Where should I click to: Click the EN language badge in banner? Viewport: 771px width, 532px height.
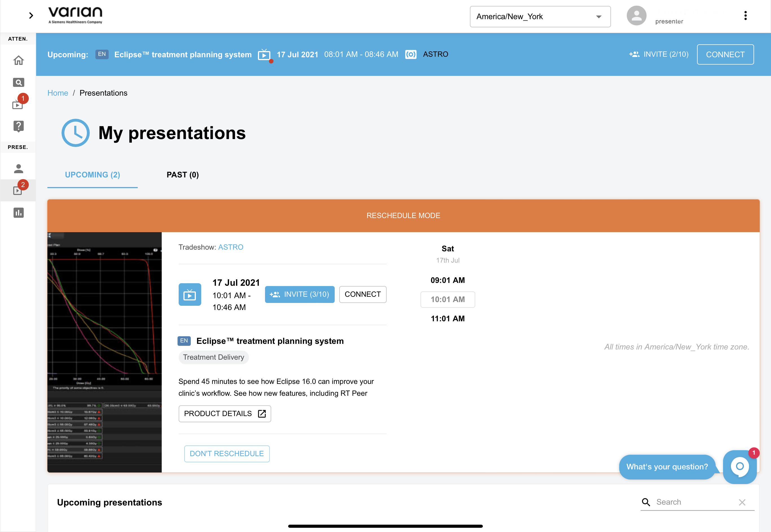click(102, 54)
